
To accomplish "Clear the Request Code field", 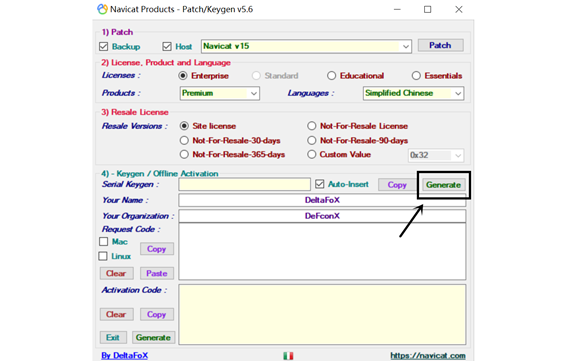I will click(x=116, y=274).
